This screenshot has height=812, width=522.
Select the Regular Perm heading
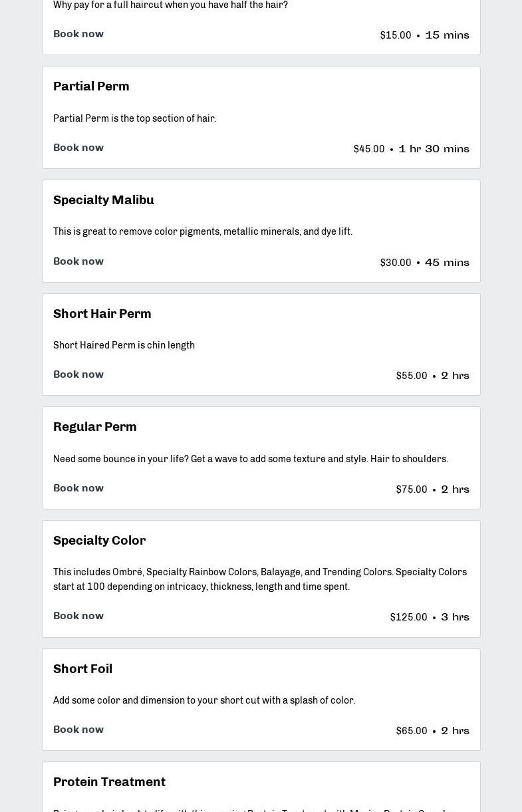coord(95,427)
